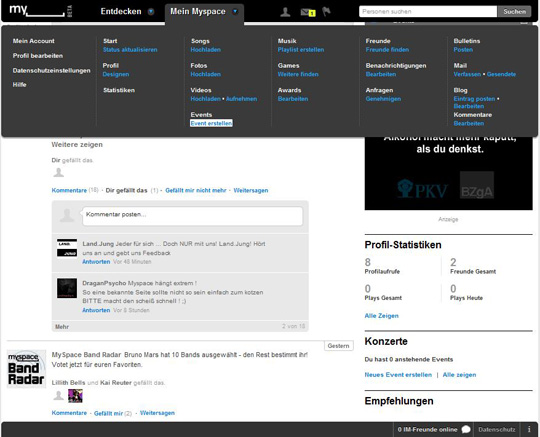Image resolution: width=540 pixels, height=437 pixels.
Task: Click Playlist erstellen link
Action: click(301, 50)
